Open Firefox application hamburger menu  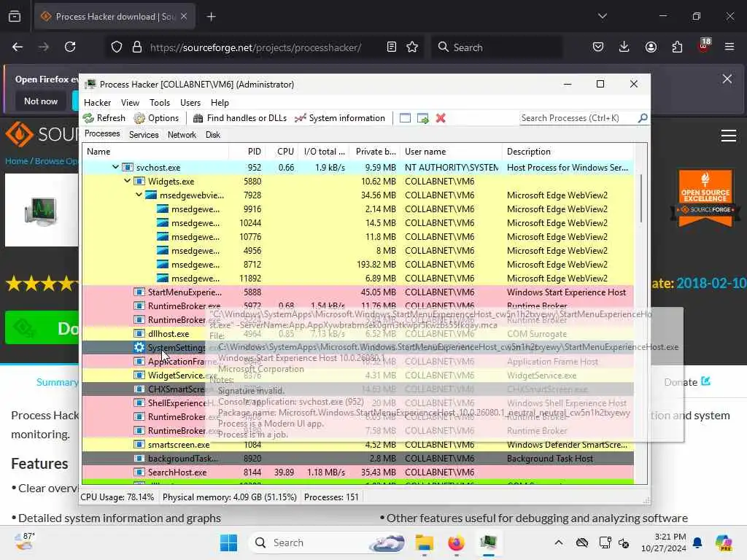[729, 47]
